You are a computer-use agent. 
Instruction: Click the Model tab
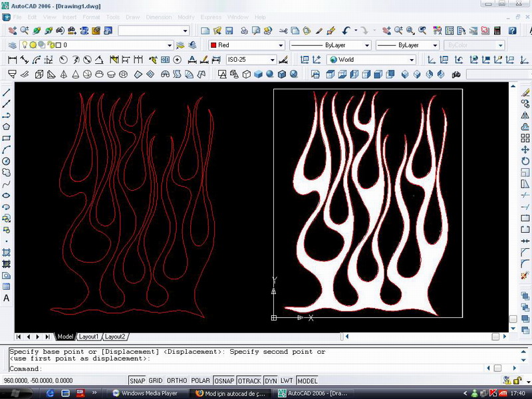pos(65,336)
